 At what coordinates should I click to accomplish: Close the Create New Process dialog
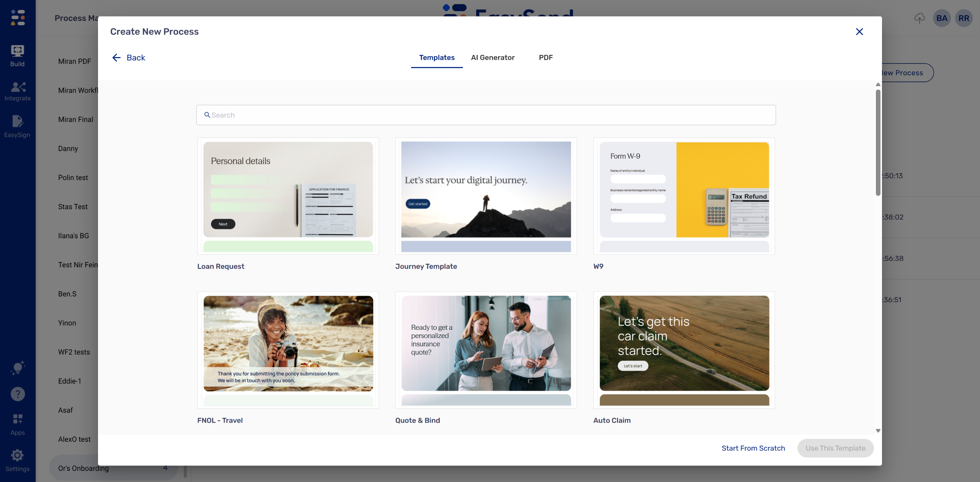click(x=859, y=32)
